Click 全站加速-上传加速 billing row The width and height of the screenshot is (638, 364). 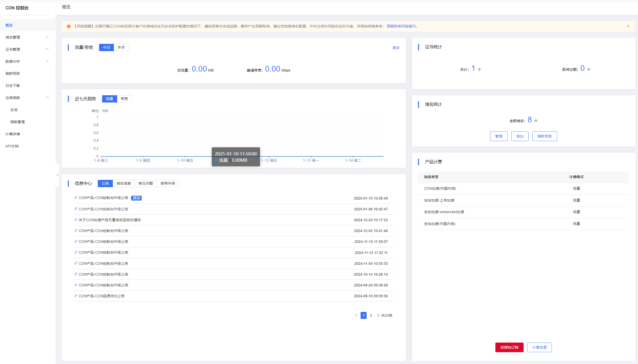pyautogui.click(x=523, y=201)
